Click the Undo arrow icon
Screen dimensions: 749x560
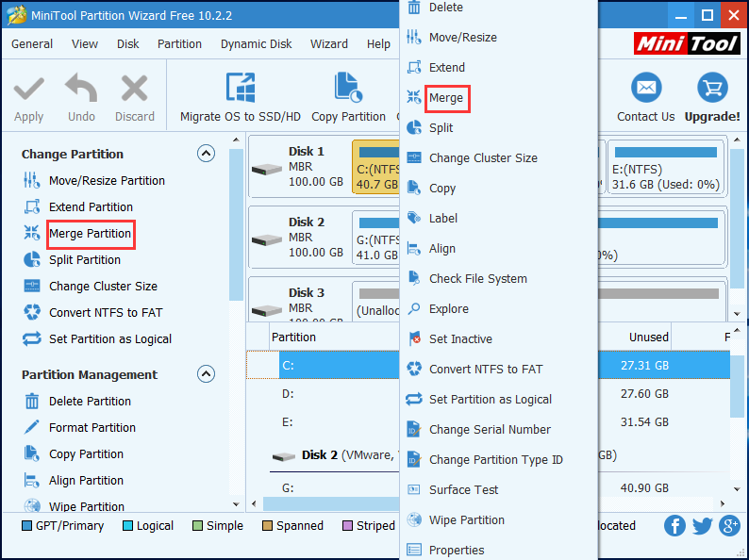click(x=81, y=89)
